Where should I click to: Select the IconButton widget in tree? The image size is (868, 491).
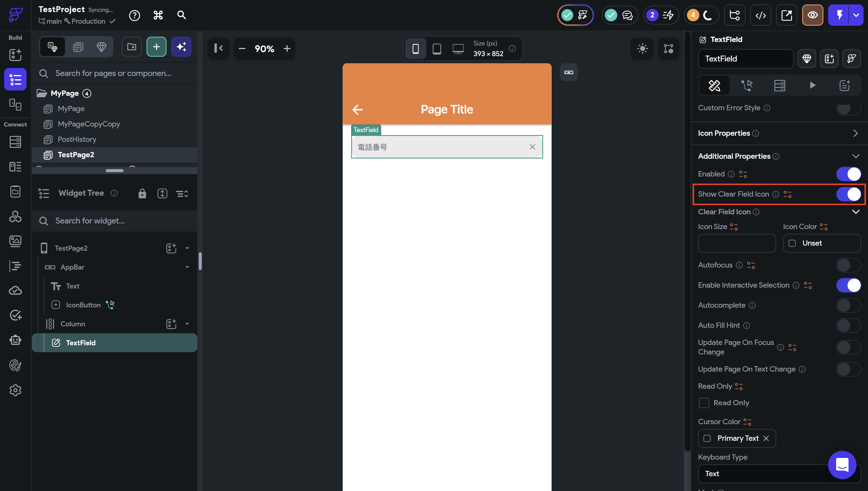pyautogui.click(x=83, y=305)
